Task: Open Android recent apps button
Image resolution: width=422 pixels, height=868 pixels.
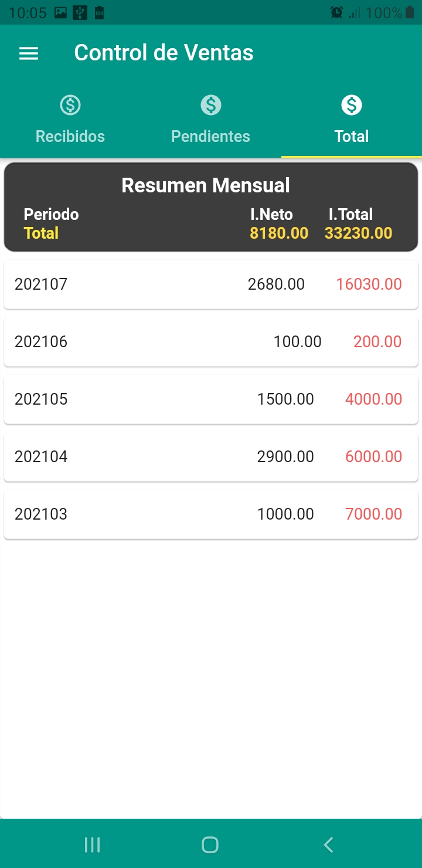Action: pos(93,845)
